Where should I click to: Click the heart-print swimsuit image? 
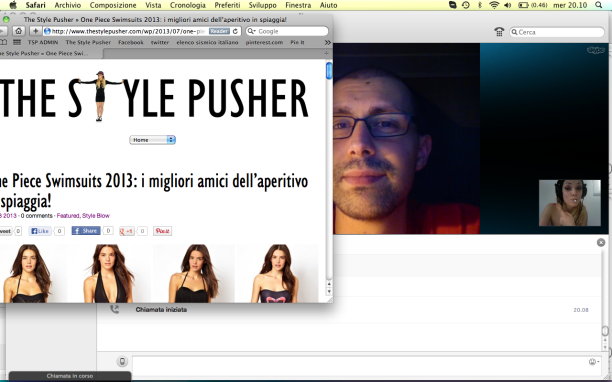coord(277,274)
